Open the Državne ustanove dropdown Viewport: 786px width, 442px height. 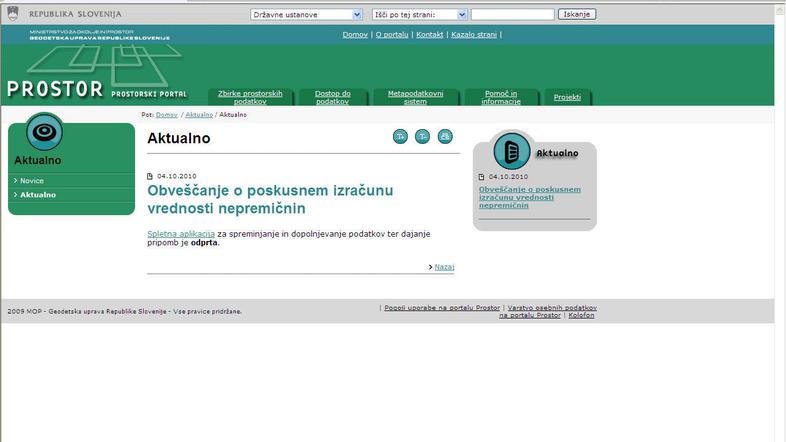306,15
